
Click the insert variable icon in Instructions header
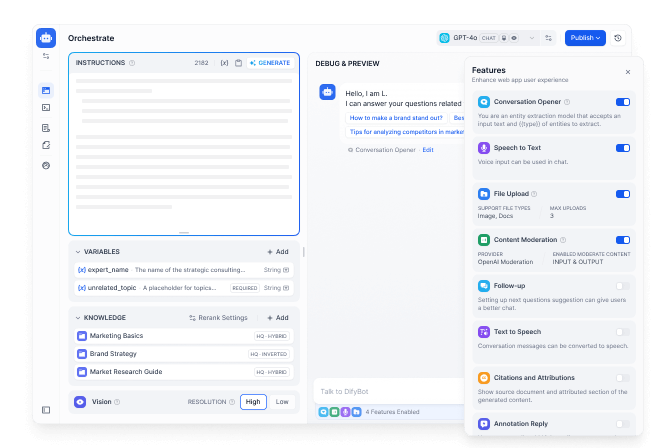[x=224, y=63]
